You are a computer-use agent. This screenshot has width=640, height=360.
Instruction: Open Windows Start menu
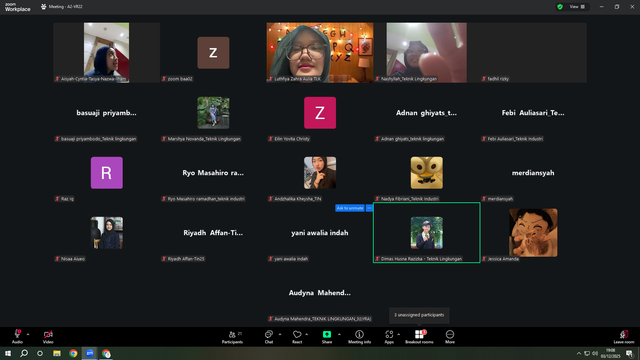pos(8,353)
